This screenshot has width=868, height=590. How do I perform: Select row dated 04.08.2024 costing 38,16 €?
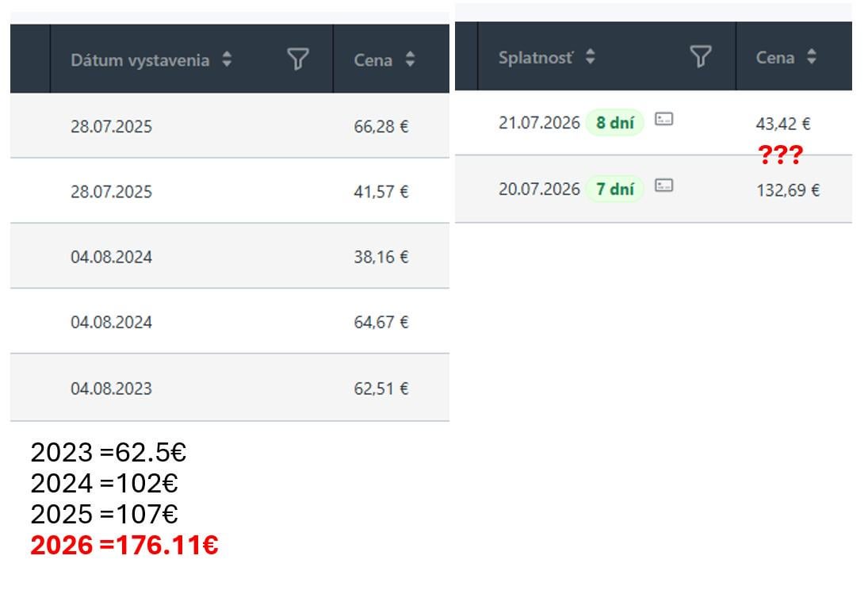click(x=230, y=256)
